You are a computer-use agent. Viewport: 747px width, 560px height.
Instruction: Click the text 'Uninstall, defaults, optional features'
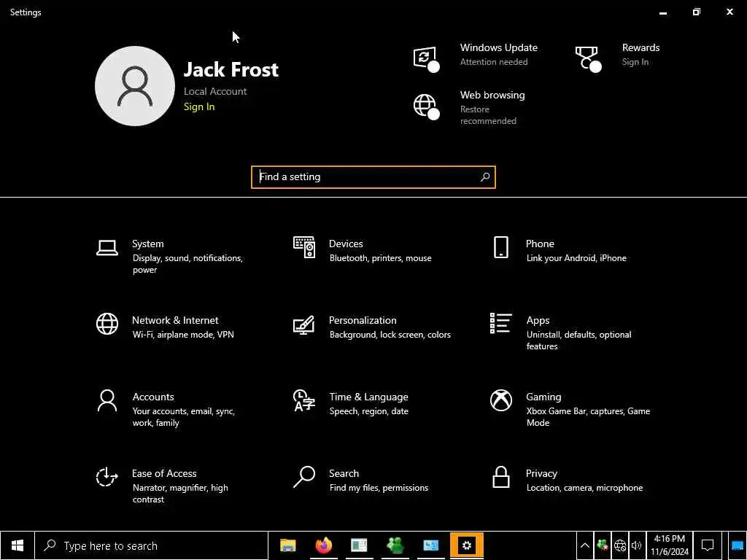click(x=578, y=341)
